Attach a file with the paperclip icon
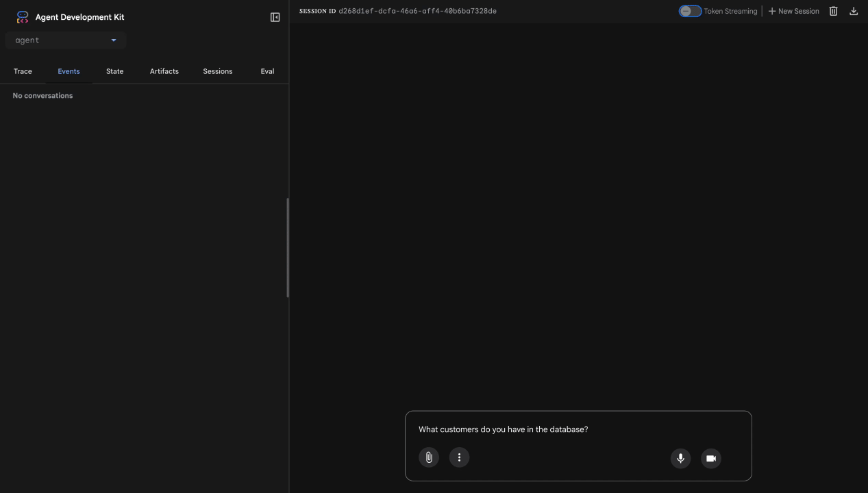868x493 pixels. pos(429,457)
